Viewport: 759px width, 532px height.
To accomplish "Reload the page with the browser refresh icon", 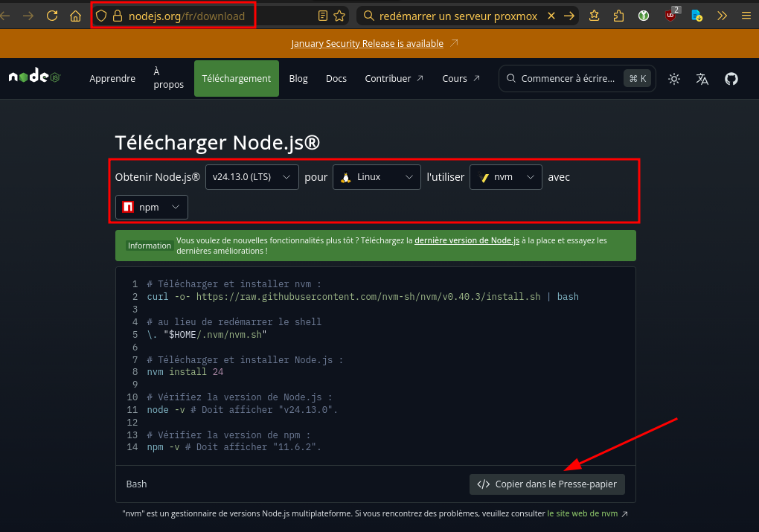I will point(52,16).
